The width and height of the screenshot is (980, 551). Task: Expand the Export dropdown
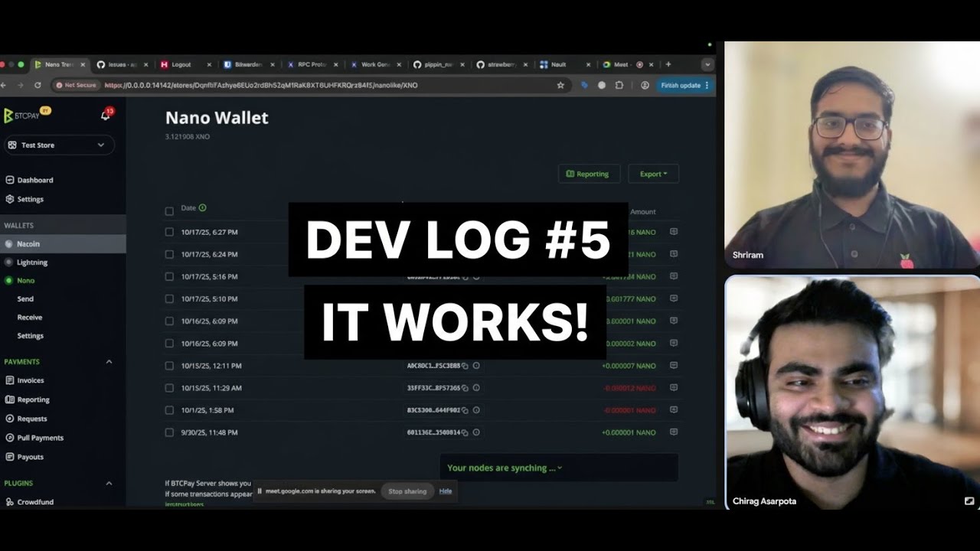coord(653,174)
